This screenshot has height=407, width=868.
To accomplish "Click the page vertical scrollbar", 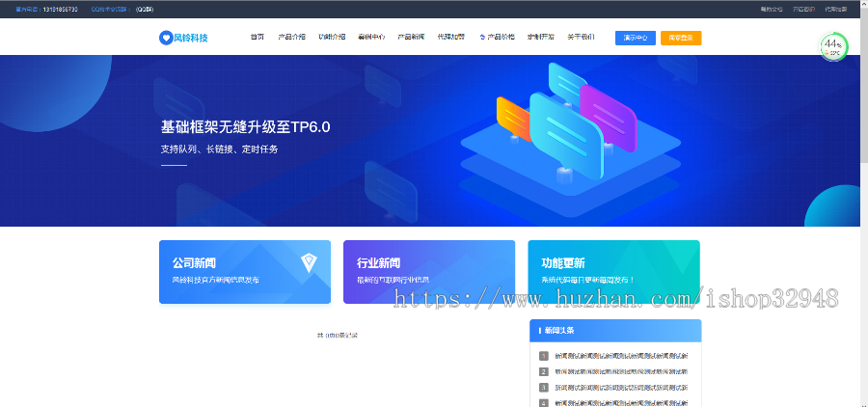I will click(x=864, y=203).
